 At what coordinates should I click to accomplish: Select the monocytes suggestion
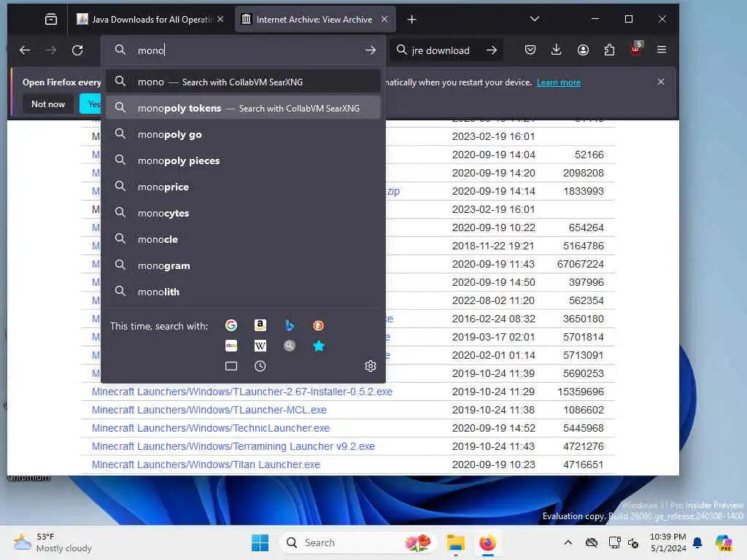(243, 213)
